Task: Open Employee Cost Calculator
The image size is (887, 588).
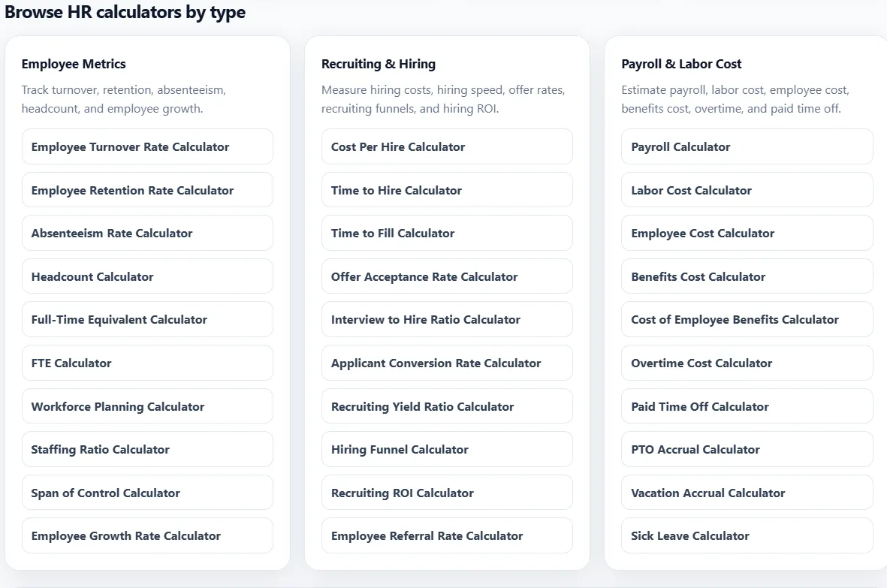Action: click(747, 233)
